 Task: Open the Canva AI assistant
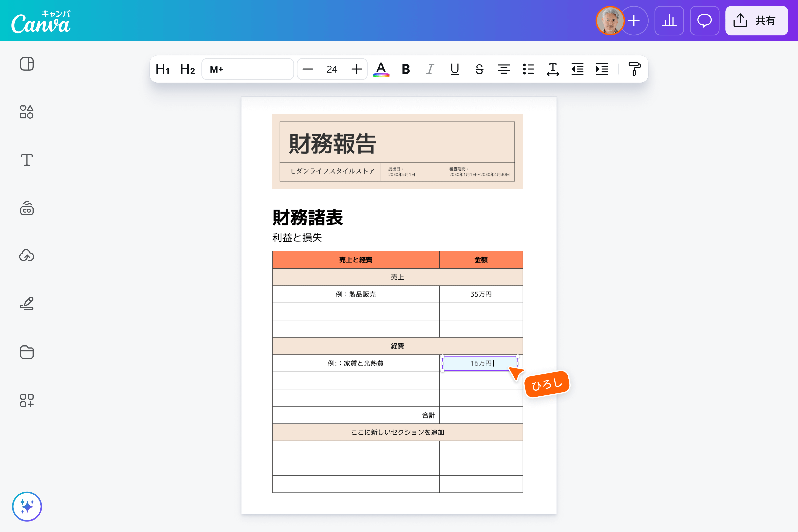(x=27, y=506)
